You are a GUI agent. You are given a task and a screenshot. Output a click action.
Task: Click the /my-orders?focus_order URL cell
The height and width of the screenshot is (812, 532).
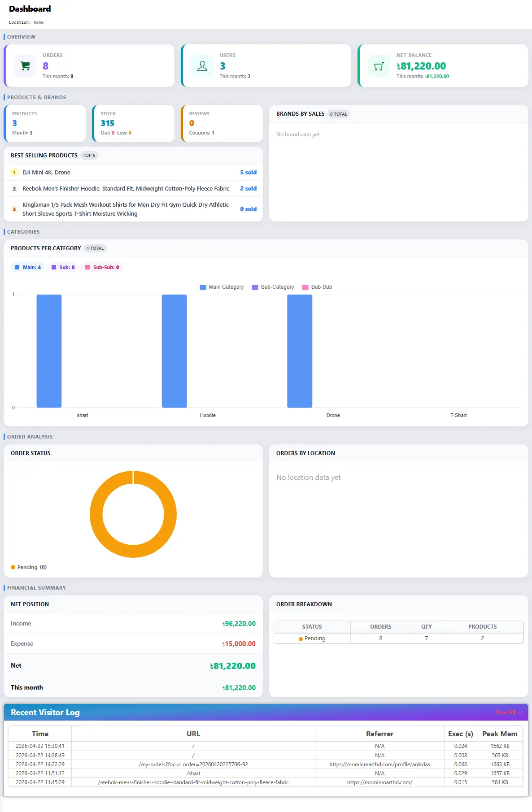click(193, 764)
